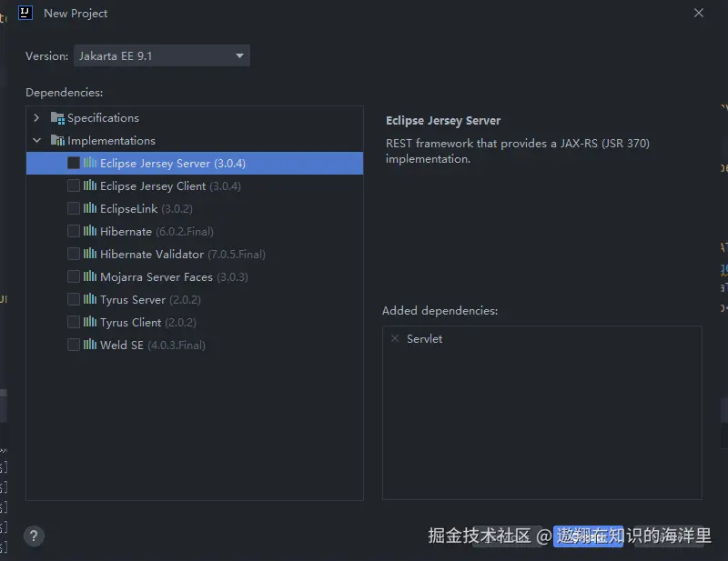Remove Servlet from added dependencies
Screen dimensions: 728x561
click(x=395, y=338)
